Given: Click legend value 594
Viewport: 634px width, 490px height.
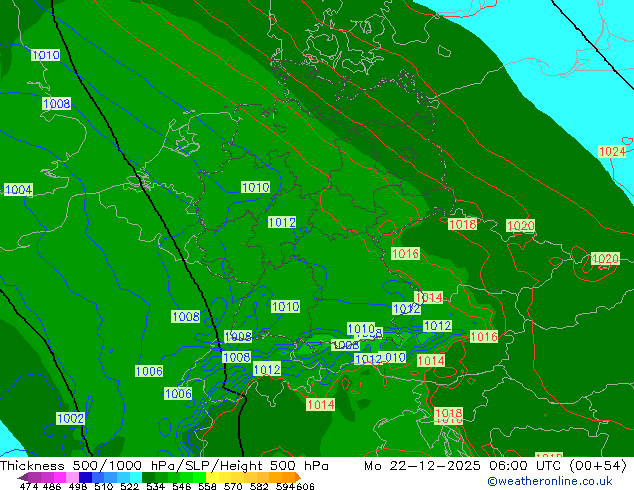Looking at the screenshot, I should 285,486.
